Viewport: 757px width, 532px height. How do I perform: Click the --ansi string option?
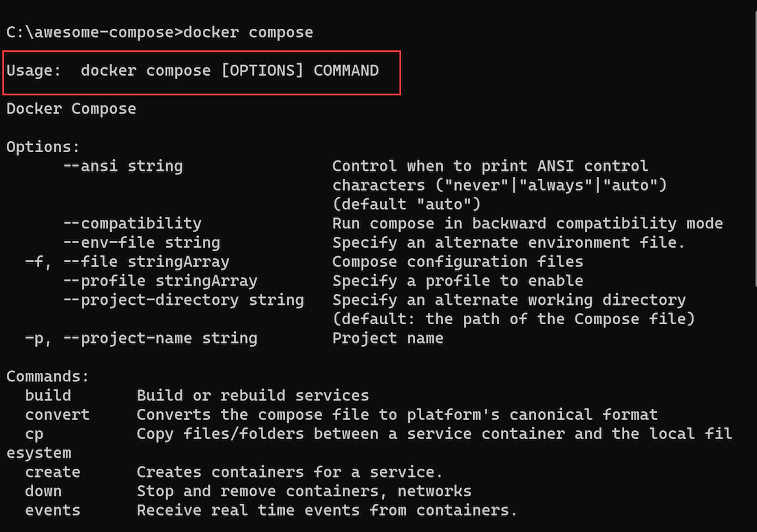click(122, 166)
